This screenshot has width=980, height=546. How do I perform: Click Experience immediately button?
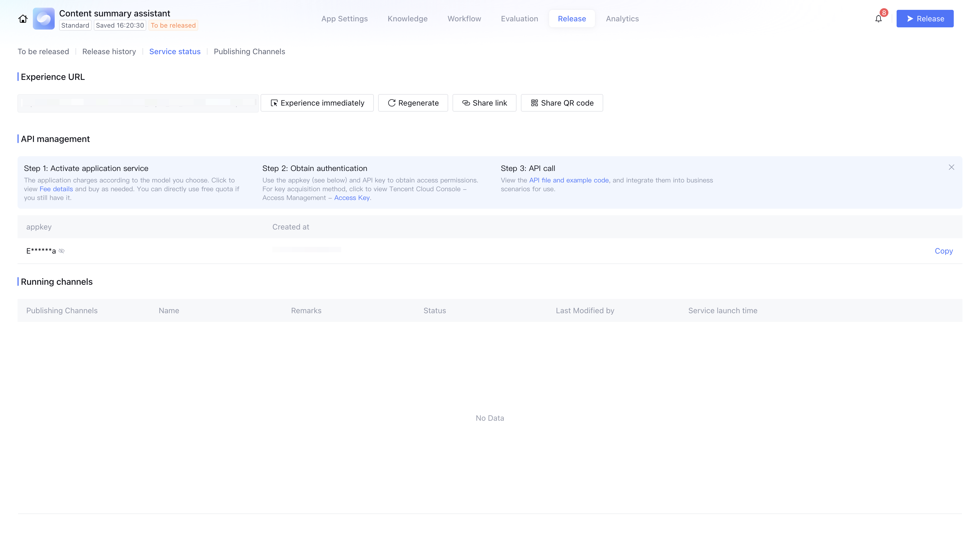click(317, 103)
